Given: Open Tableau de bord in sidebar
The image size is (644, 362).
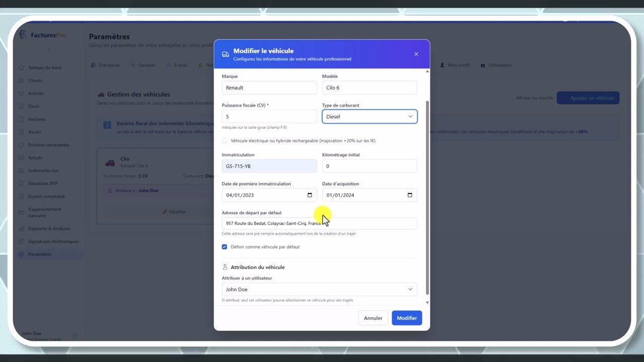Looking at the screenshot, I should tap(45, 67).
